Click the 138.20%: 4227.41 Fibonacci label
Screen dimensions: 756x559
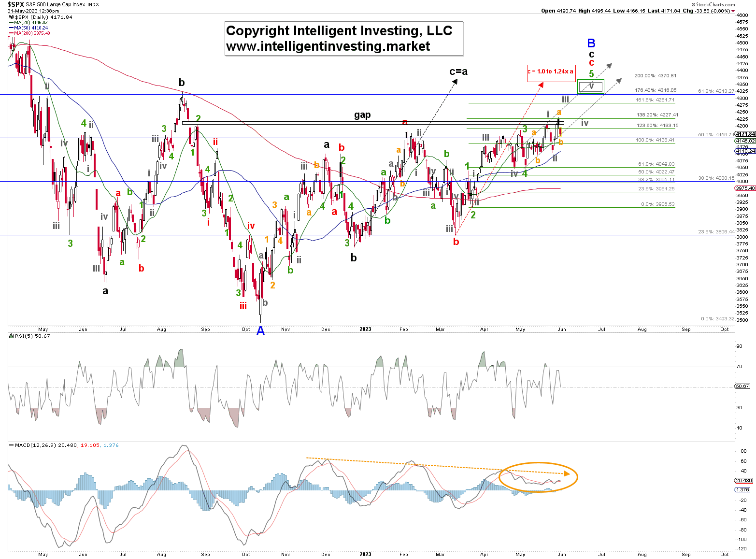click(x=657, y=115)
